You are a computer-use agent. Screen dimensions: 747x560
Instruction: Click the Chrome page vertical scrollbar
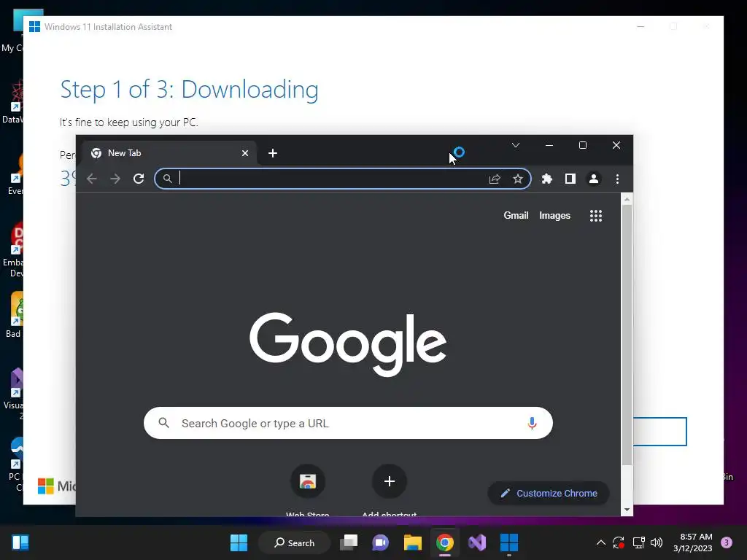coord(627,335)
